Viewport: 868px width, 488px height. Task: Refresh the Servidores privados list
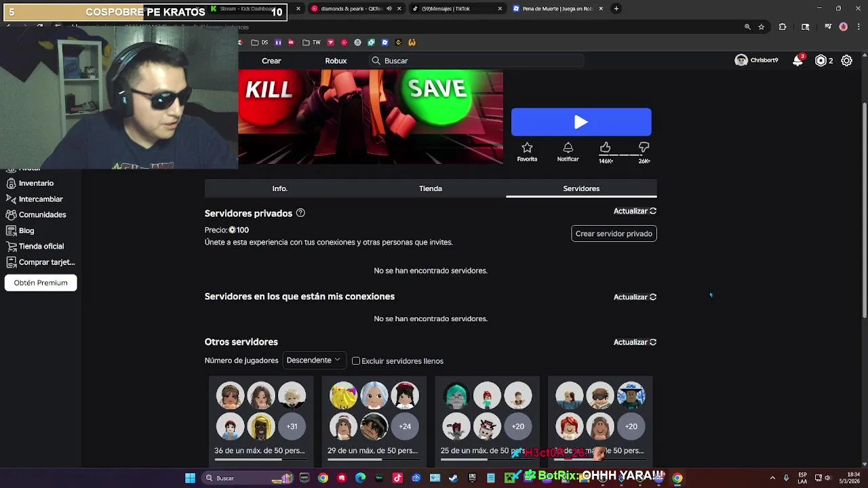click(635, 211)
